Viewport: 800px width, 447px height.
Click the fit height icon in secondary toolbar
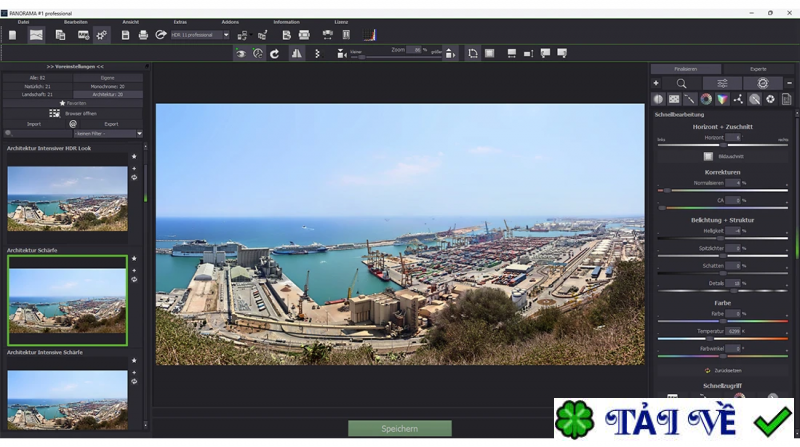point(529,54)
